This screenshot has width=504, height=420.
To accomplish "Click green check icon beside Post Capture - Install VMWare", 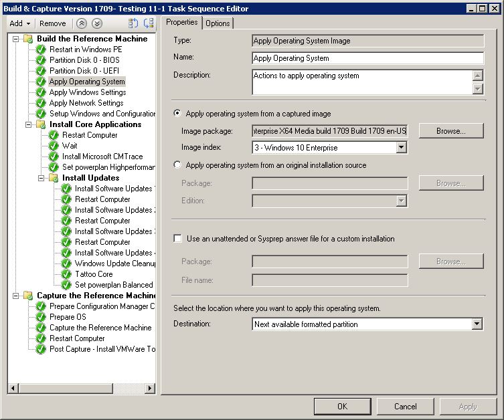I will 41,349.
